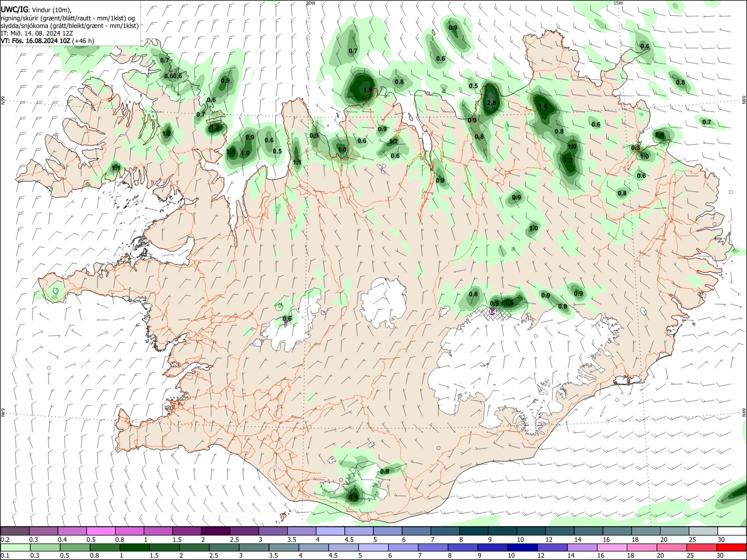Pick the lower legend swatch labeled 0.3
747x560 pixels.
coord(46,547)
